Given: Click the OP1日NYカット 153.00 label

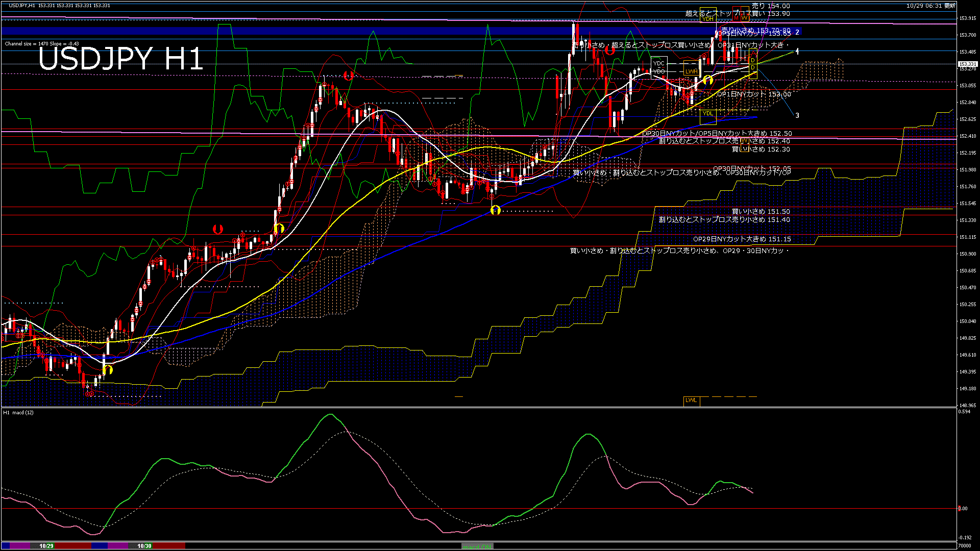Looking at the screenshot, I should [x=754, y=94].
